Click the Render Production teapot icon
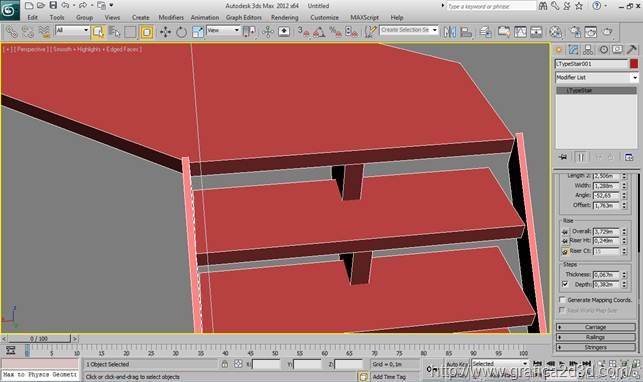The image size is (643, 382). (x=607, y=32)
